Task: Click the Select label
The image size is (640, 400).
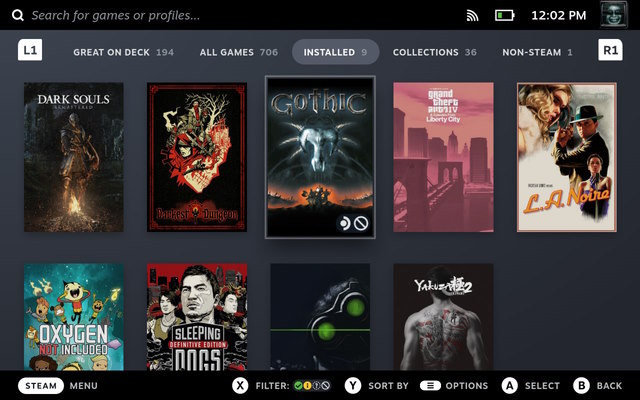Action: [542, 386]
